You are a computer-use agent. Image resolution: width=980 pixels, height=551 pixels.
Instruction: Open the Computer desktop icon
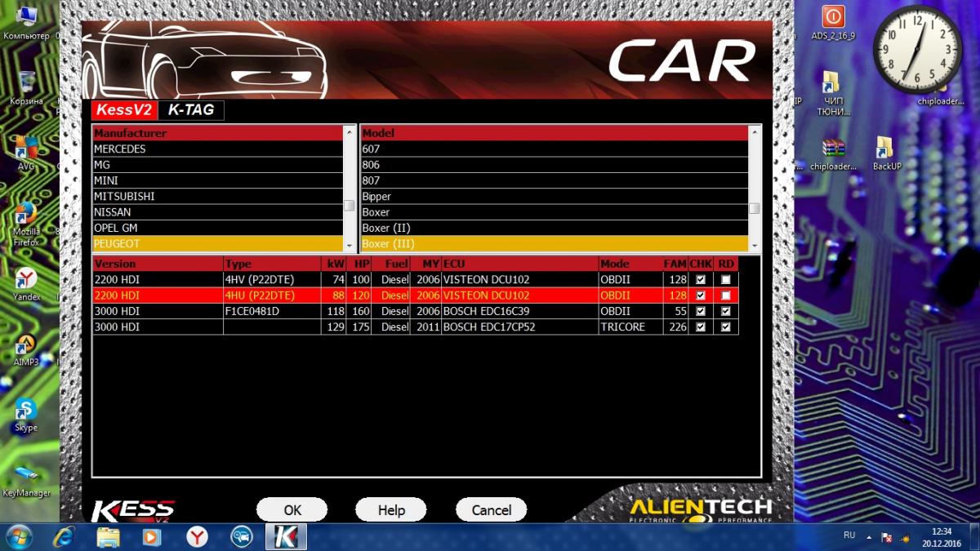coord(26,22)
